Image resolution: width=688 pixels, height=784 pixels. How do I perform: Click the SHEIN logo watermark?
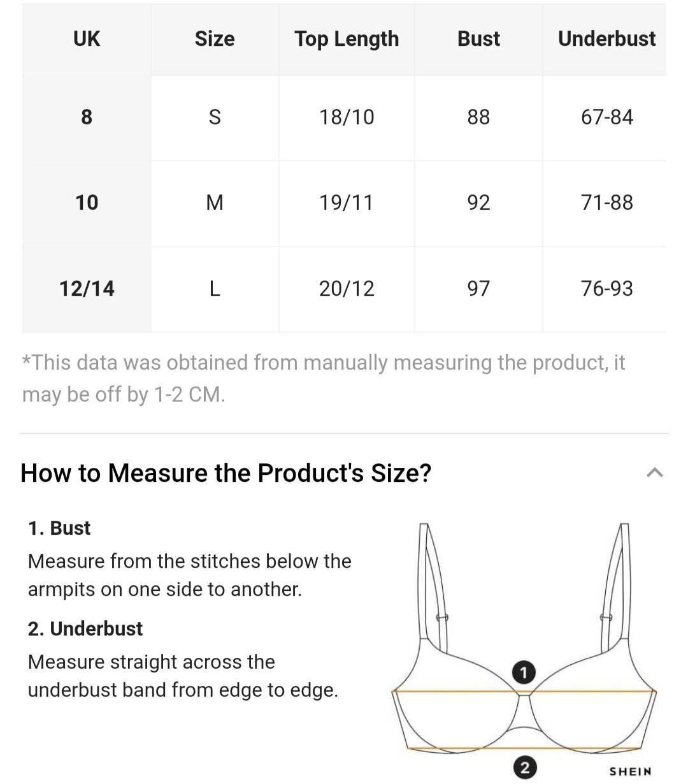[630, 771]
